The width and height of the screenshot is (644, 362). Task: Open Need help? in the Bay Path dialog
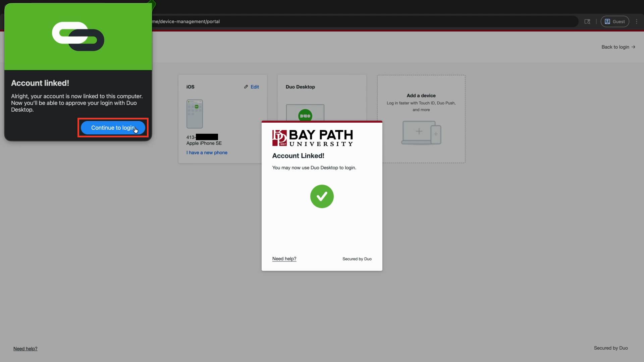(284, 259)
